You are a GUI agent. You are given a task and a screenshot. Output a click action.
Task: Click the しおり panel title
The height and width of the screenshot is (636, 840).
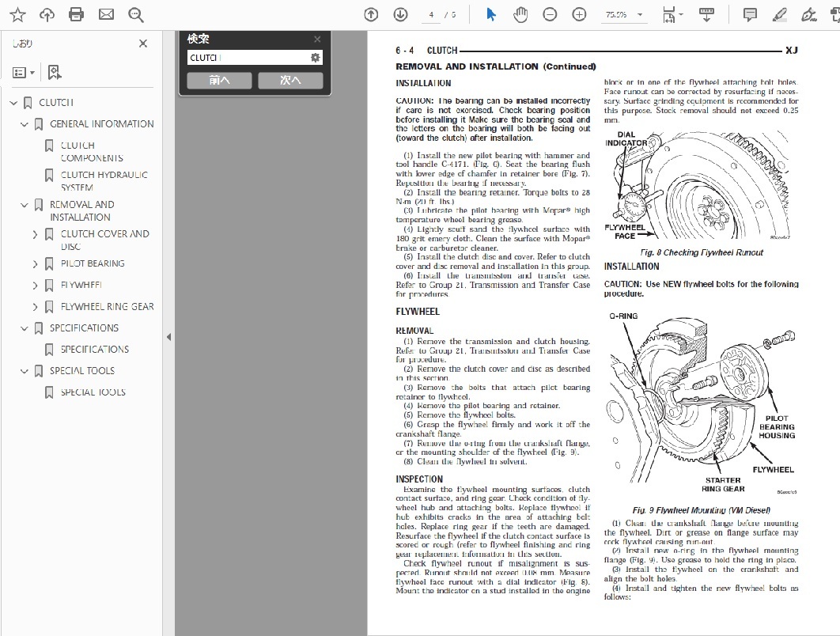[x=22, y=44]
